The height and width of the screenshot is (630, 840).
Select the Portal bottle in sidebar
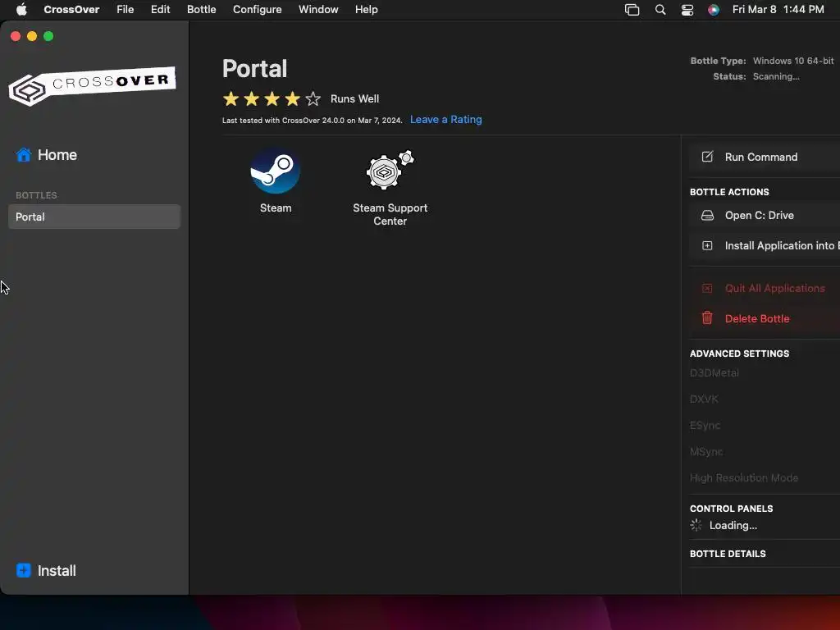click(x=94, y=217)
